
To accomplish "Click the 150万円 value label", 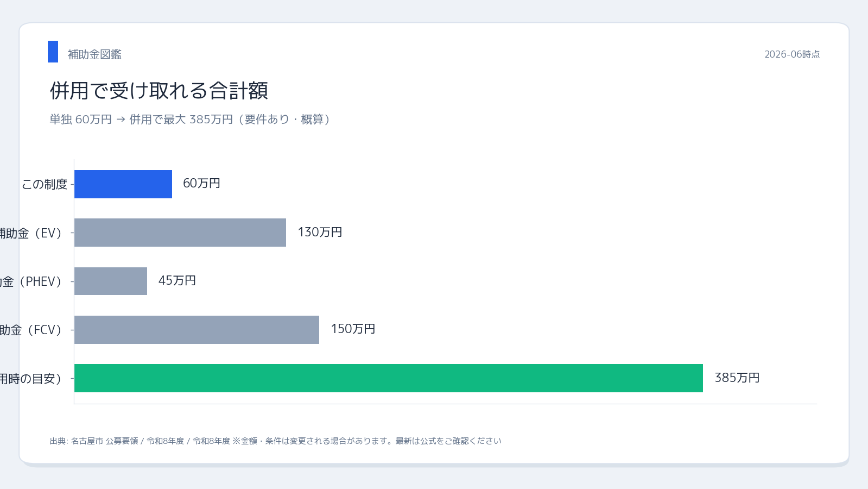I will tap(353, 329).
